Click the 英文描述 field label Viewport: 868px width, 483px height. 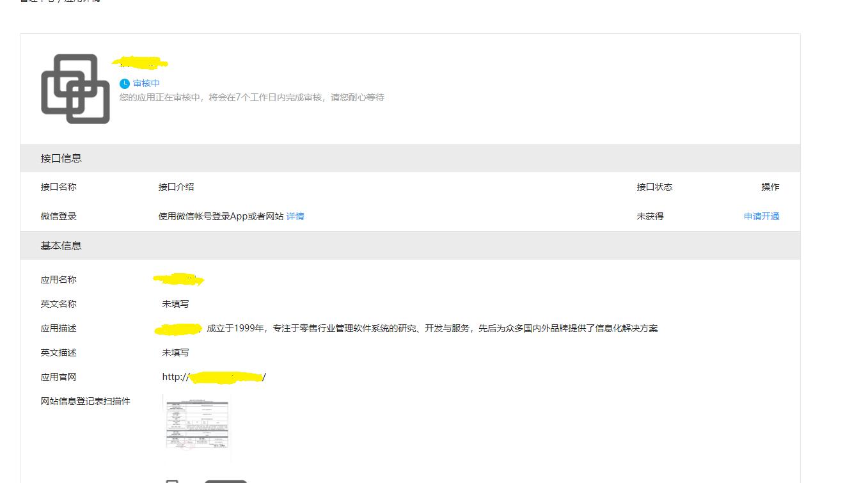click(x=59, y=352)
